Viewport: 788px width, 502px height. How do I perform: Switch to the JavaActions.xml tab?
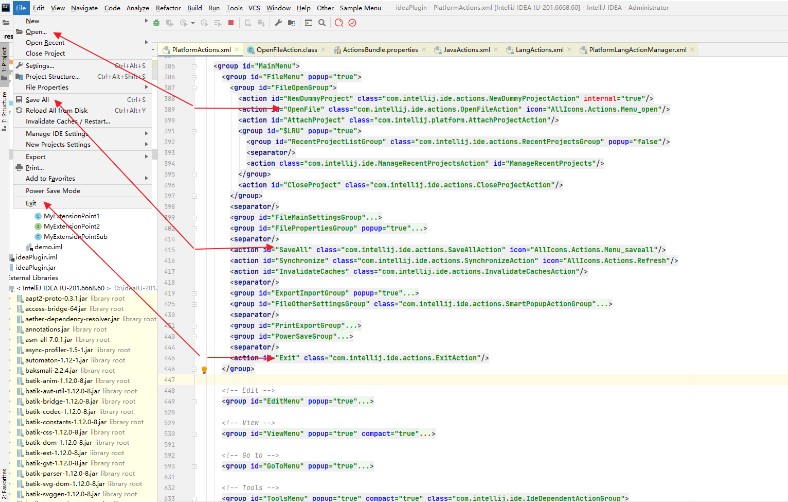[466, 50]
